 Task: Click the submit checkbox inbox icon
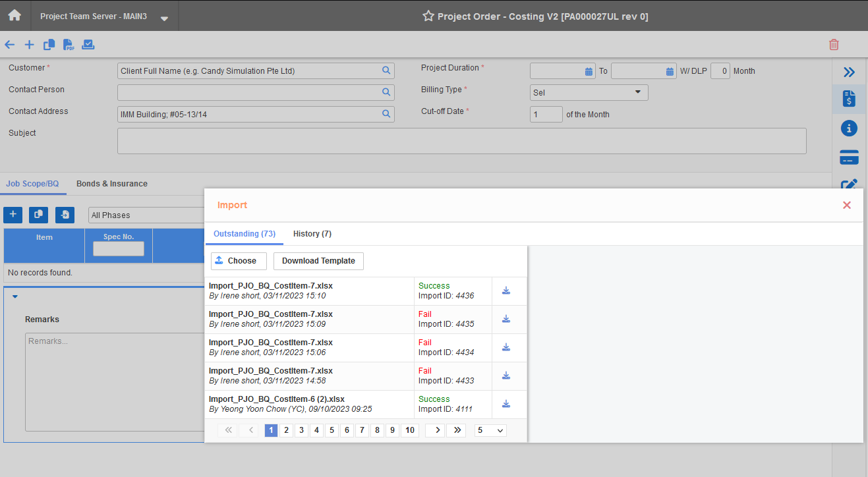click(88, 45)
